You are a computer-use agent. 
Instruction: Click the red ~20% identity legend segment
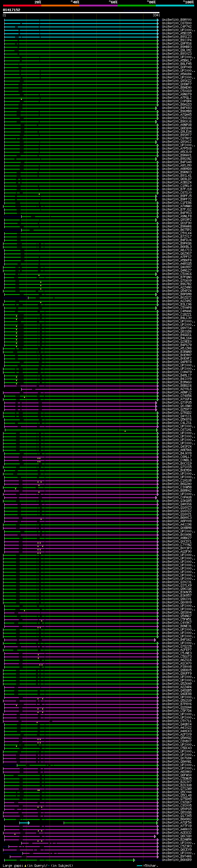(x=22, y=6)
